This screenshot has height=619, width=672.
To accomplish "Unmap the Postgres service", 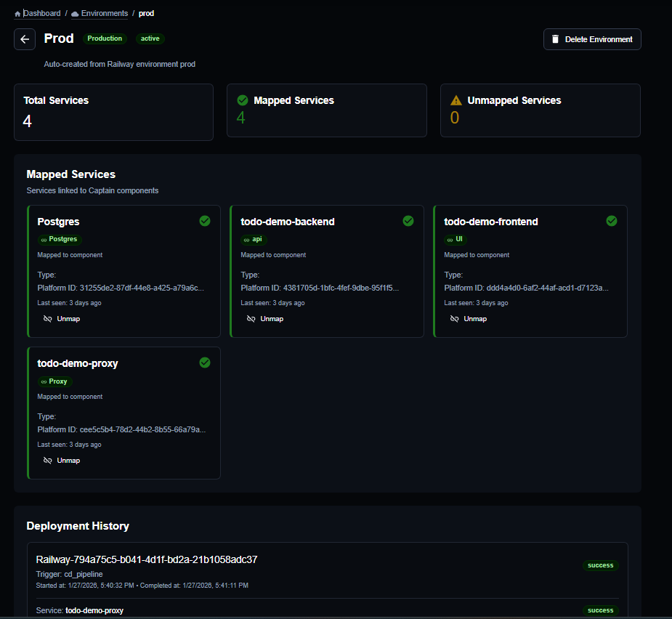I will click(62, 319).
